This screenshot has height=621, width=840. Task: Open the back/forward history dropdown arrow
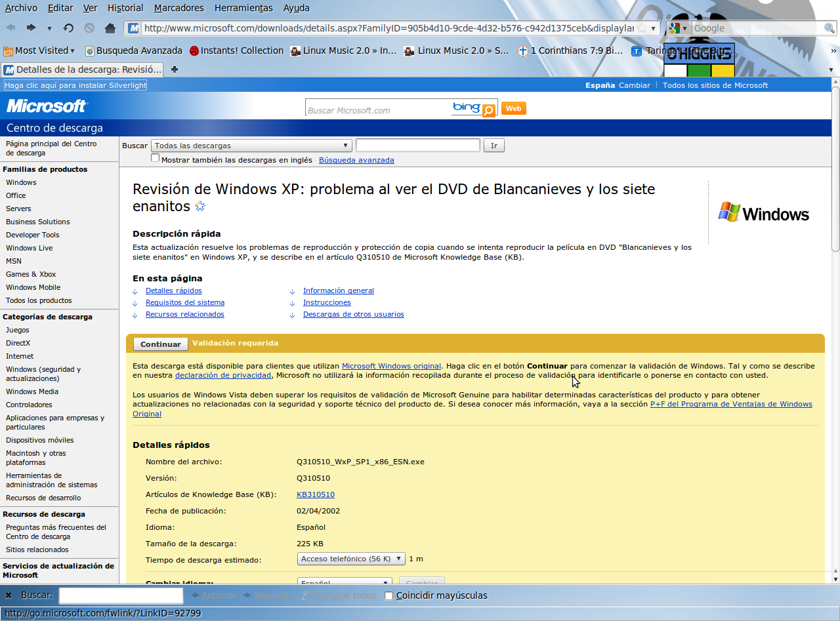pos(49,28)
